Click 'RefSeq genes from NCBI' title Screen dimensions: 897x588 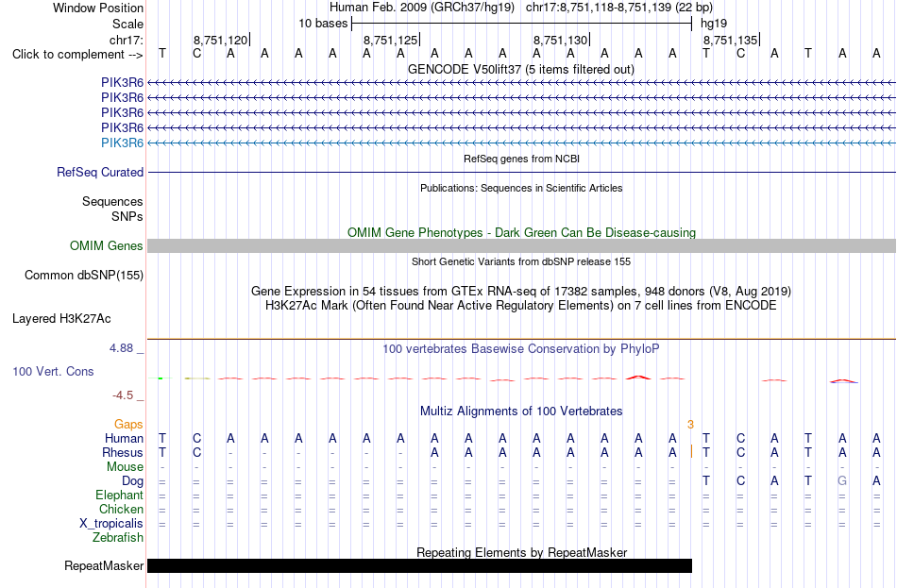click(521, 159)
